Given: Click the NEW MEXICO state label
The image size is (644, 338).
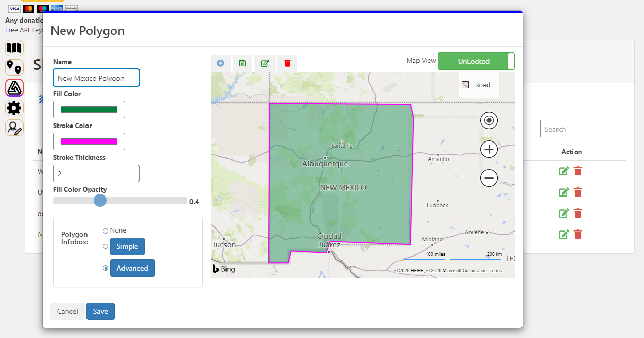Looking at the screenshot, I should pyautogui.click(x=343, y=188).
